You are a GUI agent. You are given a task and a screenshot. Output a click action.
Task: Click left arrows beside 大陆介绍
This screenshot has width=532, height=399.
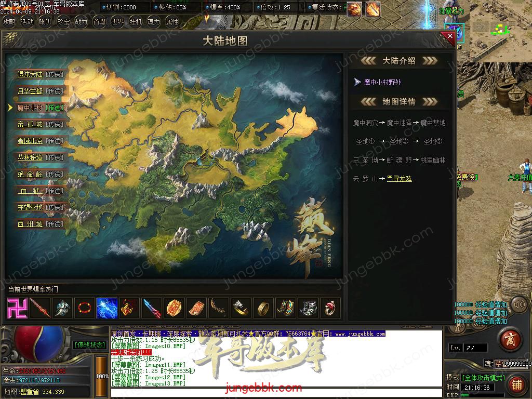(368, 61)
